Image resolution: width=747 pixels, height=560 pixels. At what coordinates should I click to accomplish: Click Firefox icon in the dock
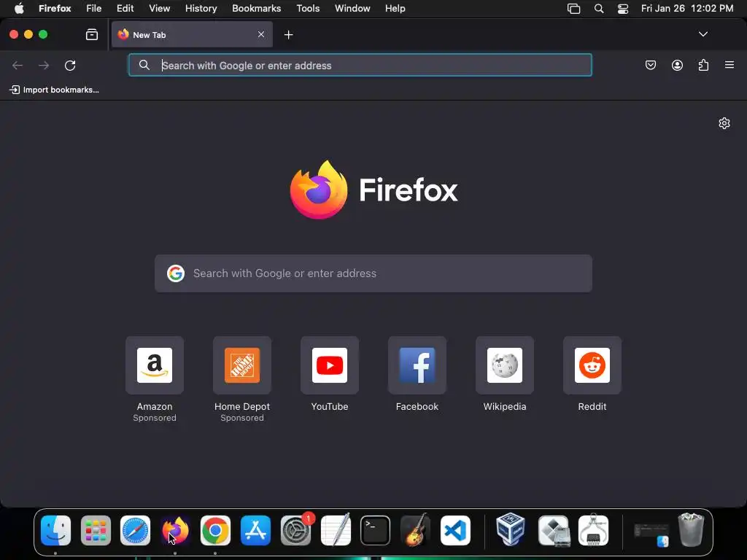(175, 531)
